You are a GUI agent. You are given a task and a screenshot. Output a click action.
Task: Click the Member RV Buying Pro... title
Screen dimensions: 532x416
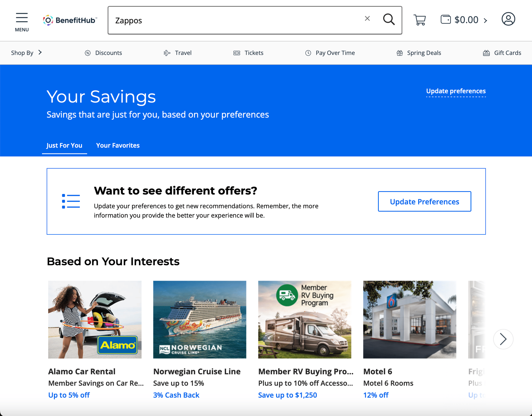pyautogui.click(x=306, y=371)
